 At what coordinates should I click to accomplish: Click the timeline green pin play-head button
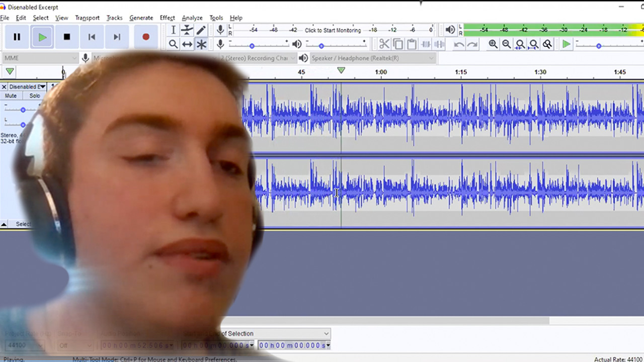pos(10,71)
